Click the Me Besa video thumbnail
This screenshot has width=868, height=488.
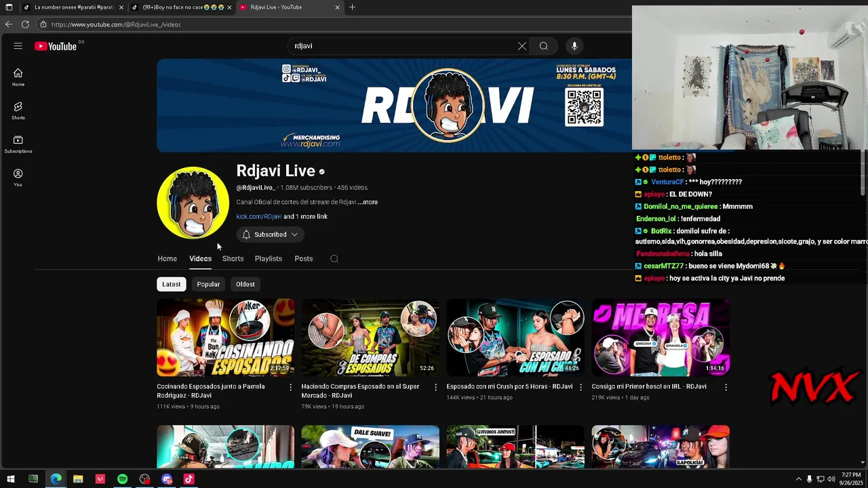tap(660, 338)
